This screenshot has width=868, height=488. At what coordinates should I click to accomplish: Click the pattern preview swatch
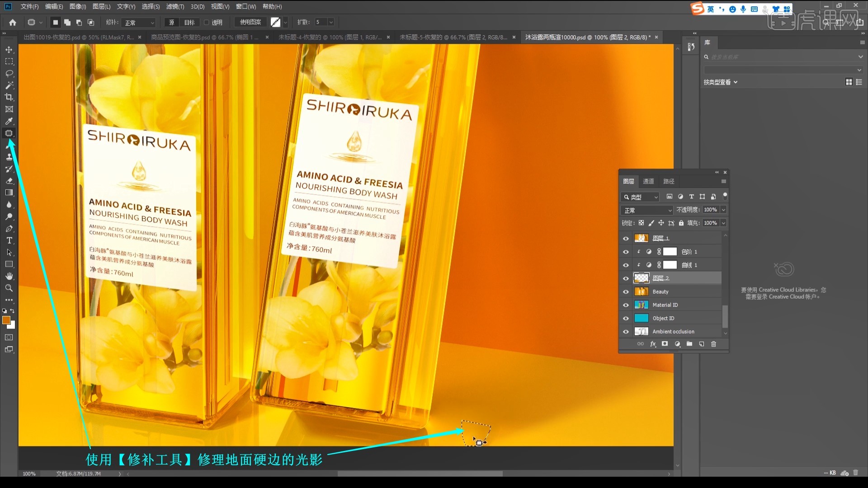coord(275,22)
